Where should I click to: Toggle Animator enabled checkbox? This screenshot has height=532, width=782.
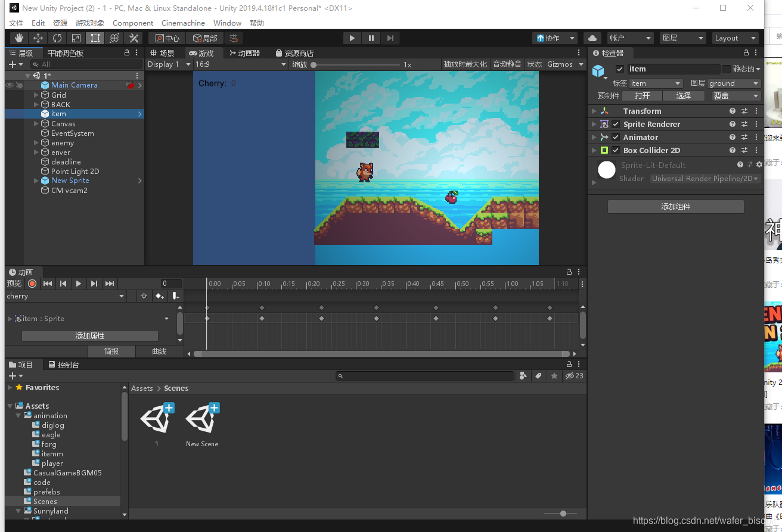616,138
